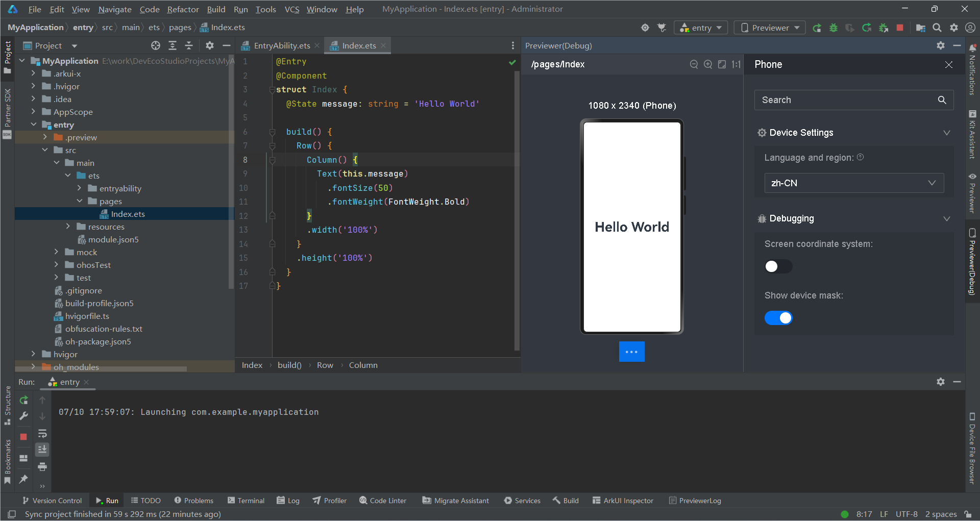Screen dimensions: 980x521
Task: Toggle soft-wrap icon in Run console
Action: [42, 434]
